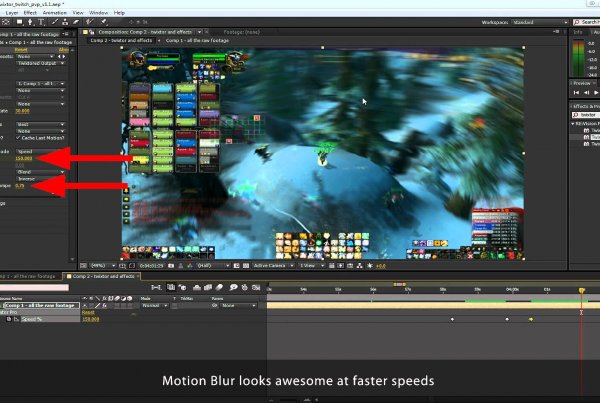Click the Previous Frame button in Preview panel
Image resolution: width=600 pixels, height=403 pixels.
pos(586,93)
